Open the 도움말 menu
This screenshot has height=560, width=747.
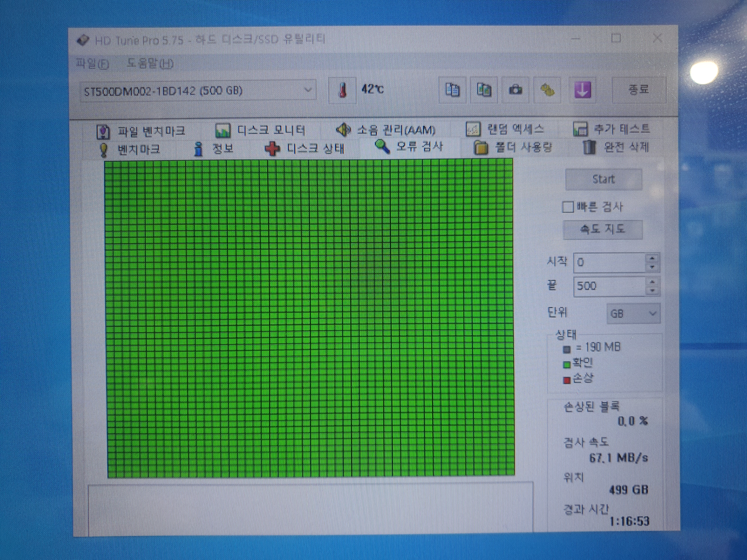coord(150,63)
